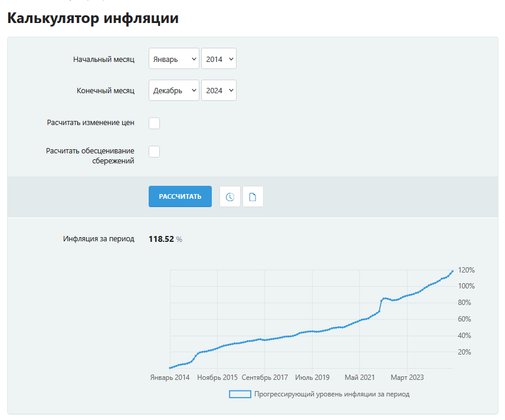Click the legend swatch for inflation level

[x=240, y=393]
